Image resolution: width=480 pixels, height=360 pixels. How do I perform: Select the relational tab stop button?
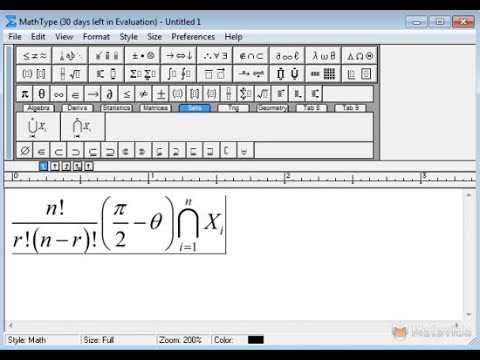point(77,166)
